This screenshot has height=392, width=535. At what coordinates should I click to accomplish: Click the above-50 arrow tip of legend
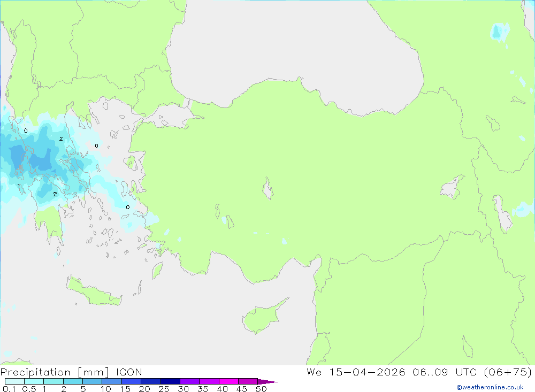click(x=267, y=382)
